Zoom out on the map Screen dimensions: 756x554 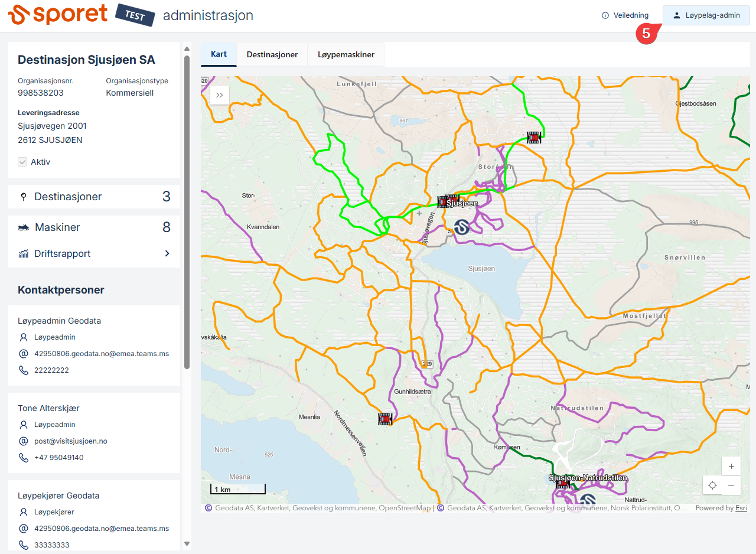[x=731, y=485]
